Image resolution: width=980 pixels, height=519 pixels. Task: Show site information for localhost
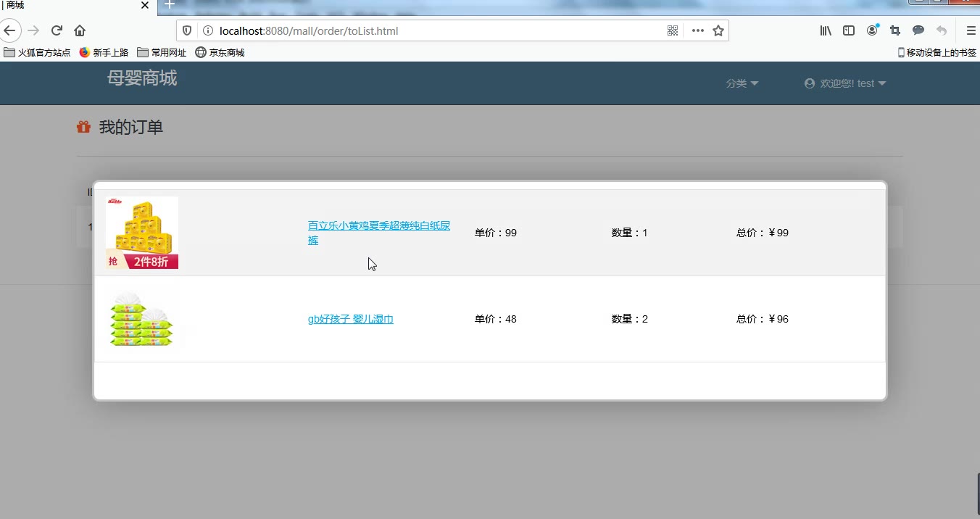(x=207, y=30)
